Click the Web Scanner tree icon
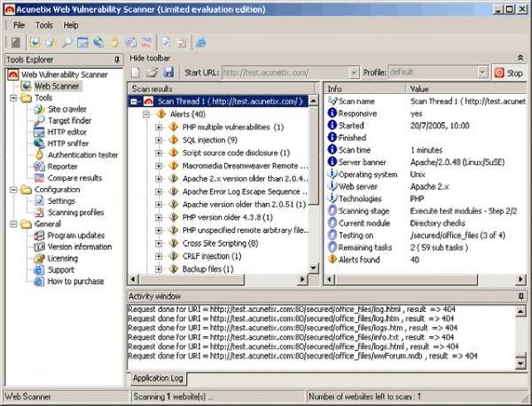Image resolution: width=532 pixels, height=406 pixels. point(26,86)
